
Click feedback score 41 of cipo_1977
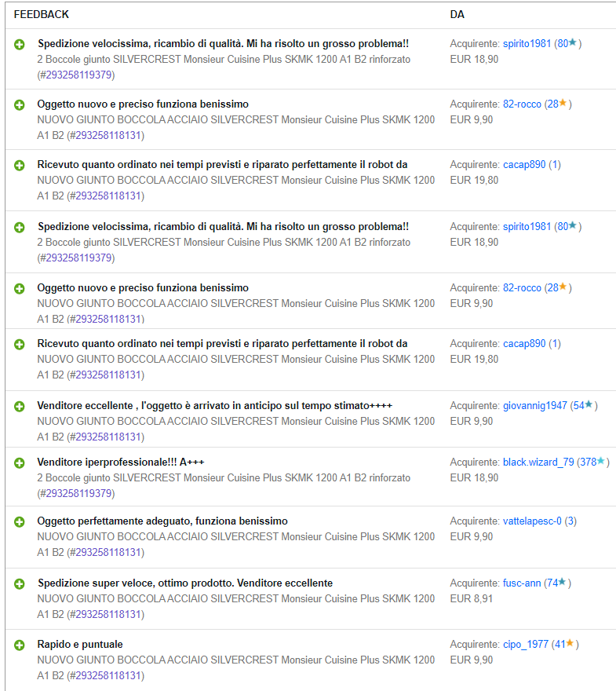pyautogui.click(x=560, y=645)
